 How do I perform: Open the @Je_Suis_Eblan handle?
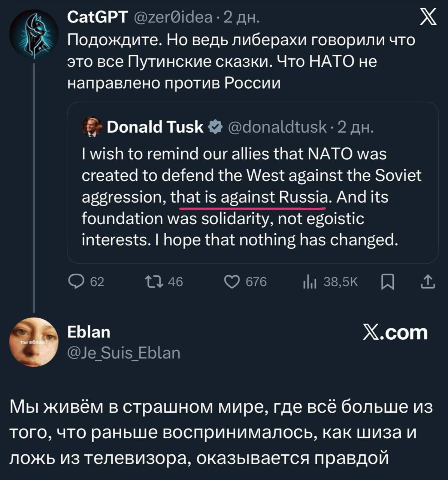pyautogui.click(x=124, y=352)
